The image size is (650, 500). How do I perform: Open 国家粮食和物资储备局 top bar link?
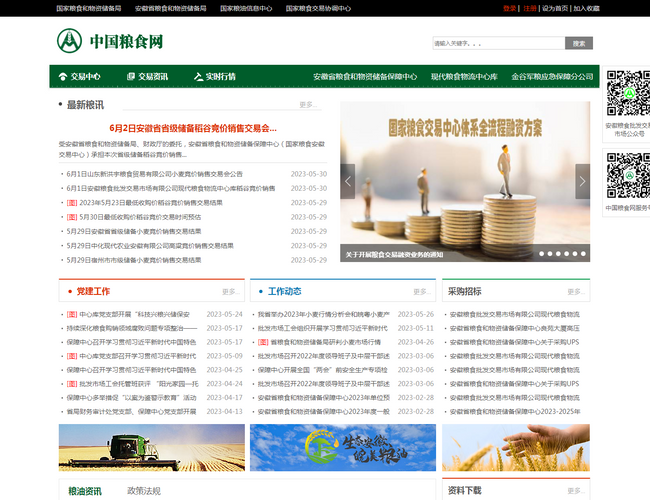[x=89, y=8]
